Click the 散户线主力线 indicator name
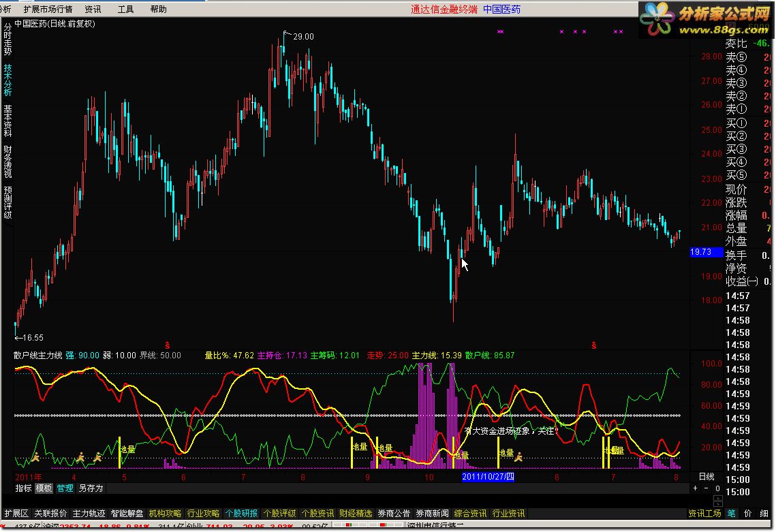 37,356
